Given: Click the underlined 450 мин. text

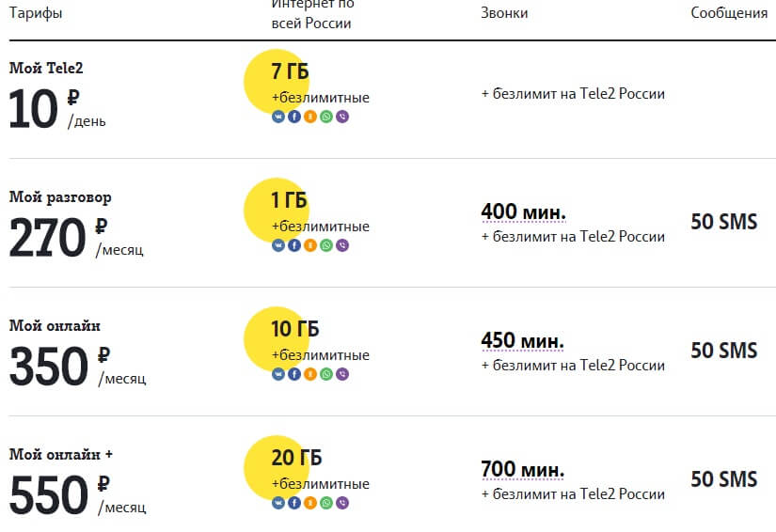Looking at the screenshot, I should click(522, 340).
